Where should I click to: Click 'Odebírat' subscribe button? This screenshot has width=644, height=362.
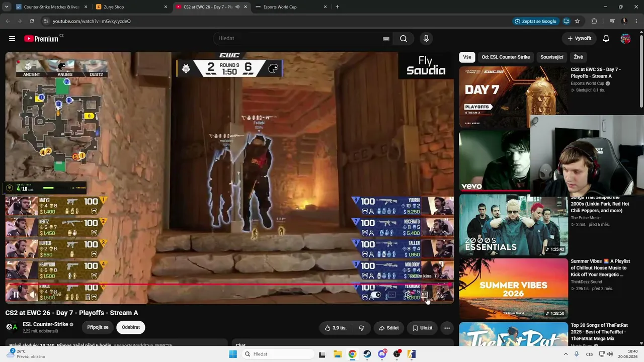[x=131, y=327]
